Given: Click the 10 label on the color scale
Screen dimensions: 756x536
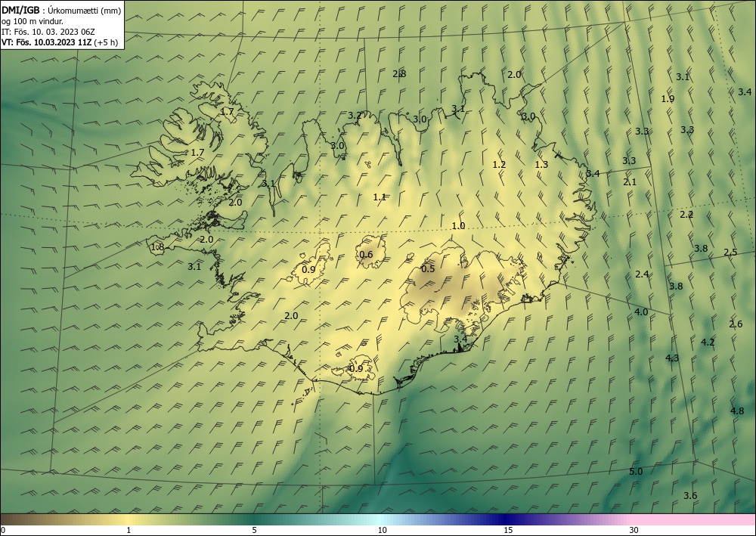Looking at the screenshot, I should click(x=383, y=530).
